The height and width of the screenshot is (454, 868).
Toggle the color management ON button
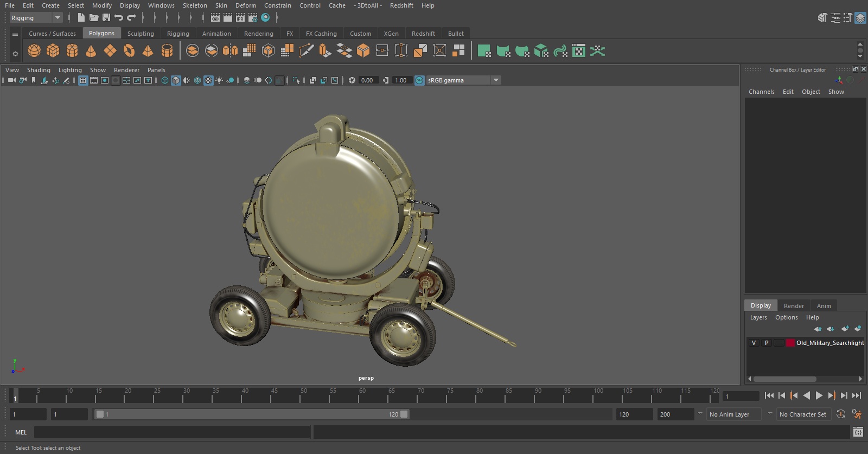(419, 80)
